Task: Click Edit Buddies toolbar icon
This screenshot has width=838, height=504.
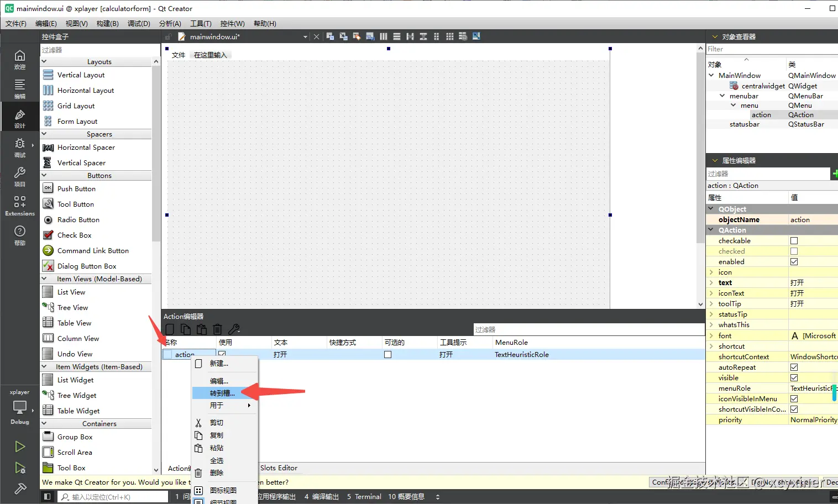Action: pyautogui.click(x=357, y=36)
